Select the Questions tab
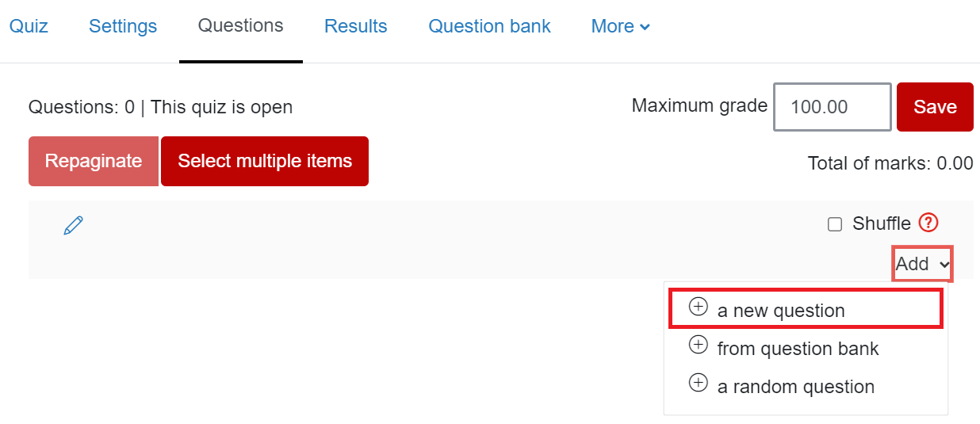The image size is (980, 424). point(240,25)
